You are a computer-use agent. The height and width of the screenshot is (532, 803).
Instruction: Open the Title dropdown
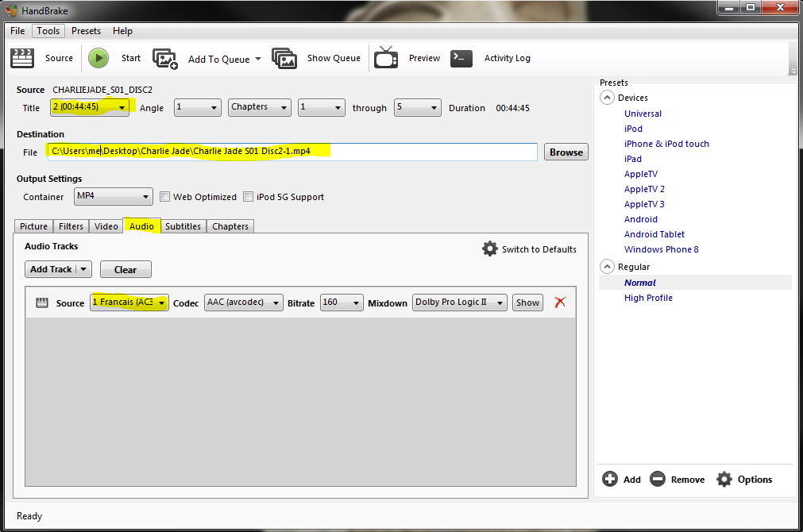click(x=89, y=108)
